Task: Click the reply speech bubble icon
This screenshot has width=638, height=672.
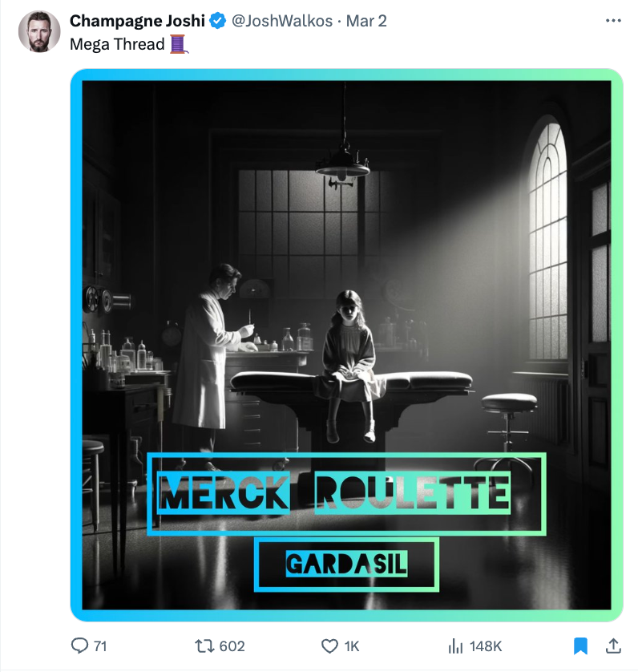Action: pyautogui.click(x=80, y=646)
